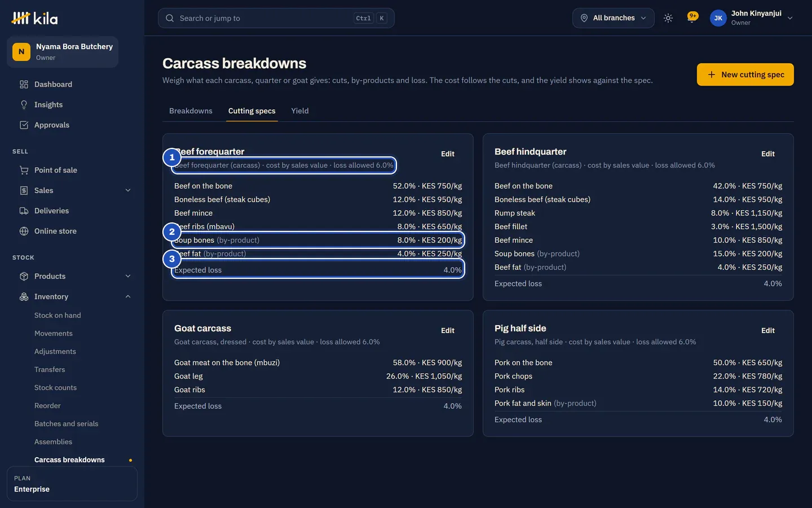This screenshot has width=812, height=508.
Task: Click the Rump steak row
Action: [638, 213]
